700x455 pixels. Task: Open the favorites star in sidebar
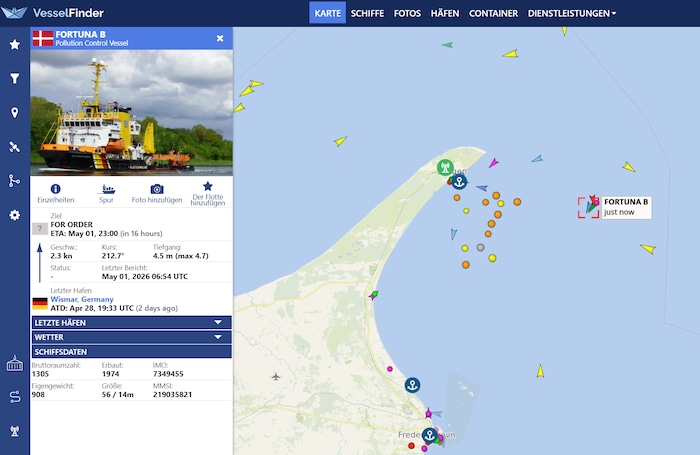tap(15, 44)
